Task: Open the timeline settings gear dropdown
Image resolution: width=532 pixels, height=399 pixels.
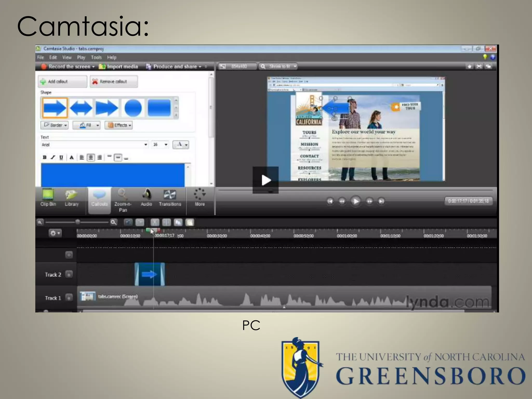Action: 55,233
